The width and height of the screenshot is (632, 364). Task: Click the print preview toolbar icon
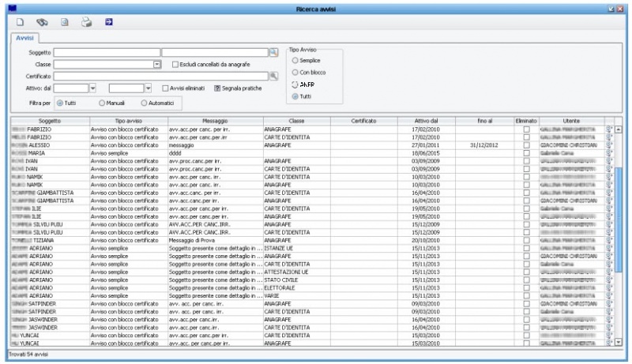click(x=65, y=22)
